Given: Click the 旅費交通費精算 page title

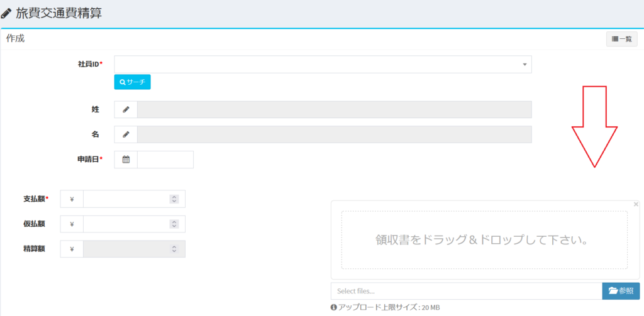Looking at the screenshot, I should pos(58,14).
